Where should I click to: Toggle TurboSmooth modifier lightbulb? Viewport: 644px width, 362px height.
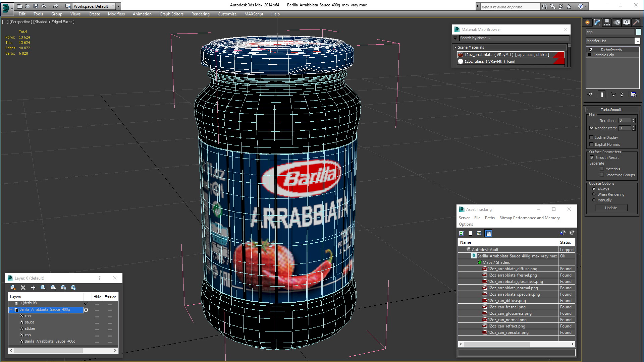[591, 49]
